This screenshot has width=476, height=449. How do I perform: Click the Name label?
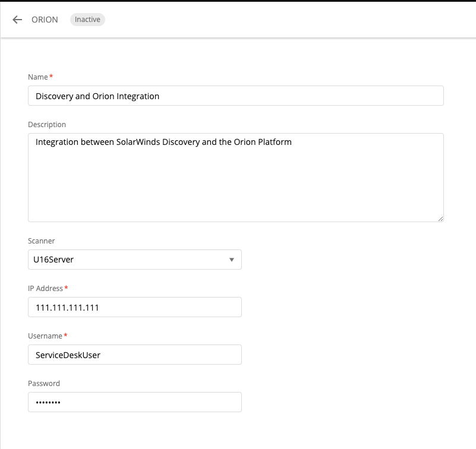point(38,77)
